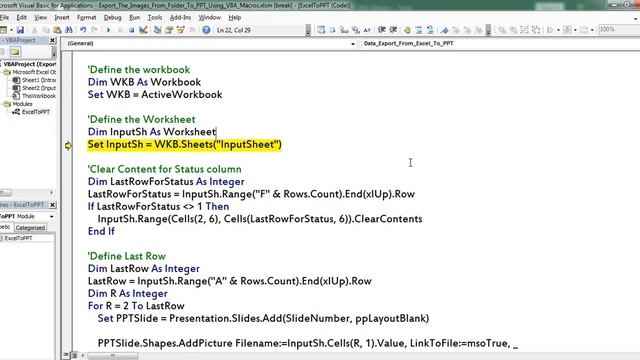Toggle breakpoint with the hand icon

(x=407, y=30)
